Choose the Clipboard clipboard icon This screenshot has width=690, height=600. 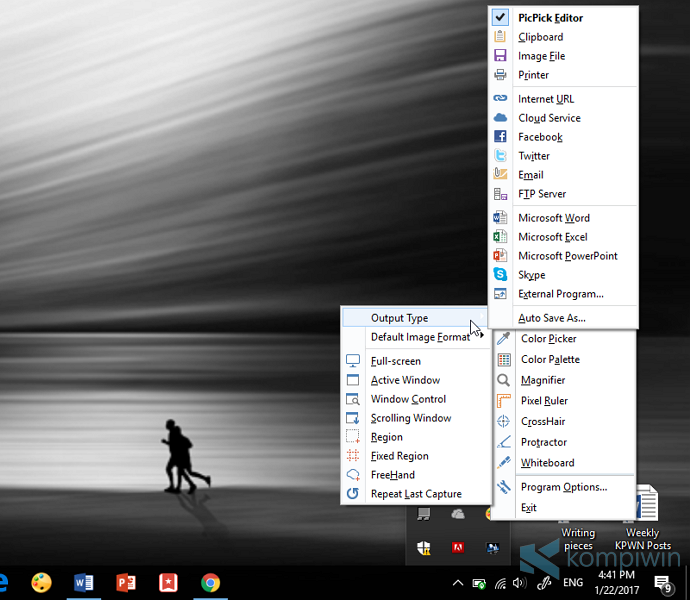500,37
